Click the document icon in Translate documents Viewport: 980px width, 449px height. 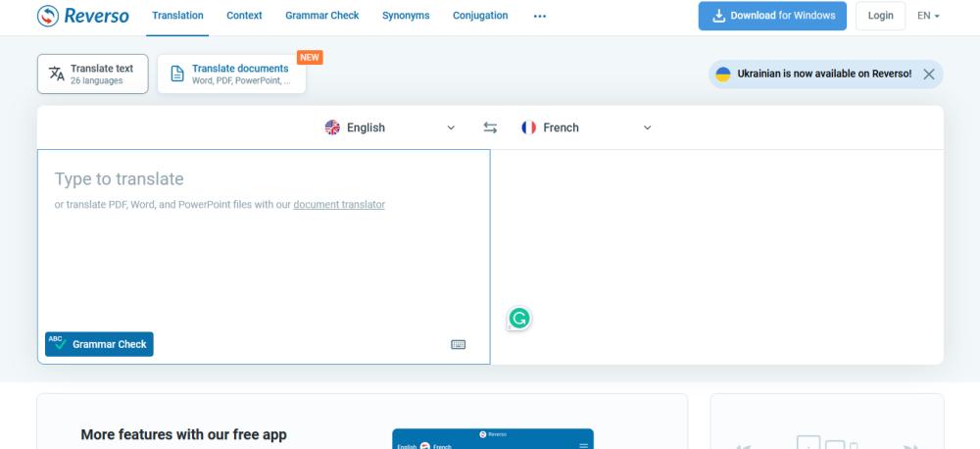[x=177, y=74]
